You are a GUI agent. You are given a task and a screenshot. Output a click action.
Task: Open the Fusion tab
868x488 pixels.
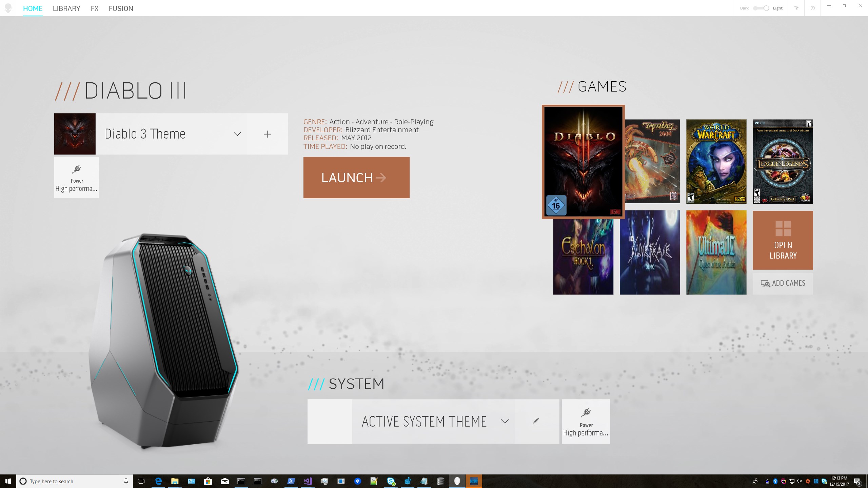[x=121, y=8]
